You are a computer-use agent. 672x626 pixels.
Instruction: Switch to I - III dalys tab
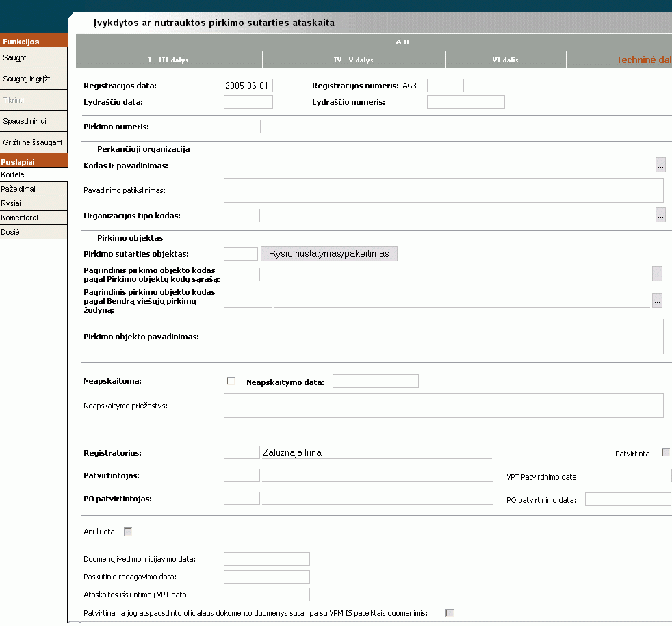(x=169, y=60)
